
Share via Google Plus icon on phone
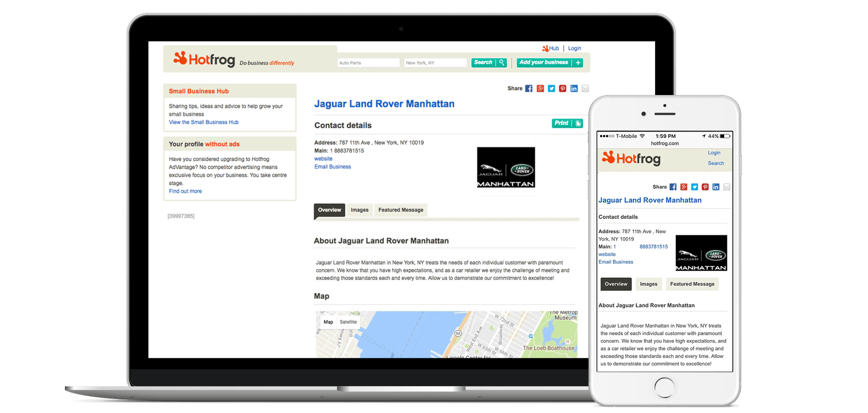tap(684, 187)
